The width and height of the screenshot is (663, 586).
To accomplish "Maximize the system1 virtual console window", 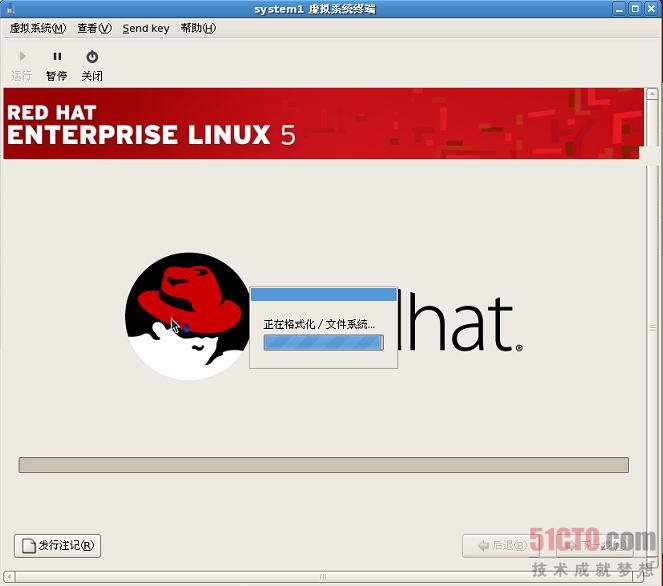I will [x=635, y=9].
